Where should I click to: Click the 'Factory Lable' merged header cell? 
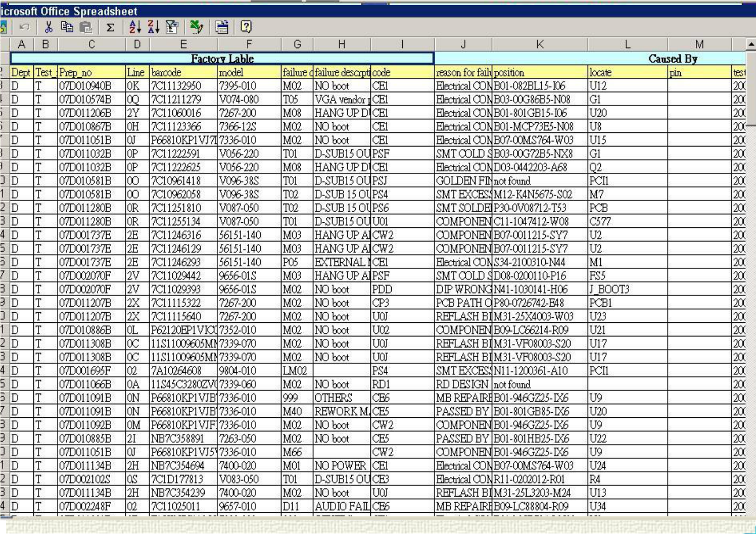point(222,59)
